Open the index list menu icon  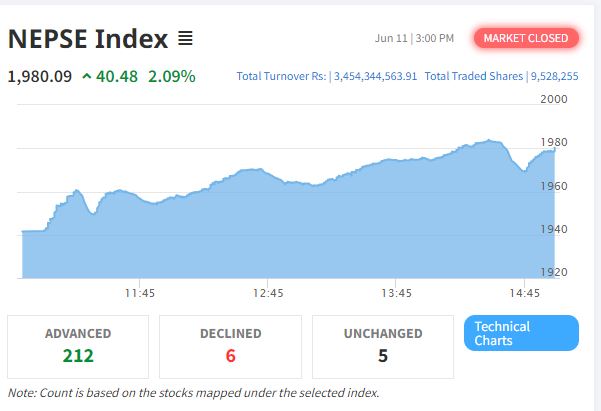tap(185, 38)
